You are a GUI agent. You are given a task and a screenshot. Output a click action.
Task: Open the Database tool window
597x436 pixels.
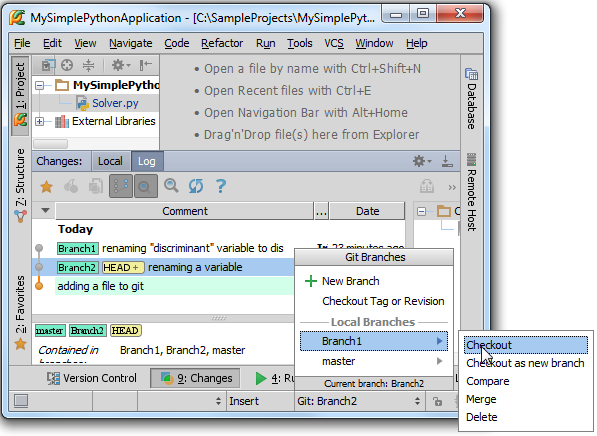(471, 99)
